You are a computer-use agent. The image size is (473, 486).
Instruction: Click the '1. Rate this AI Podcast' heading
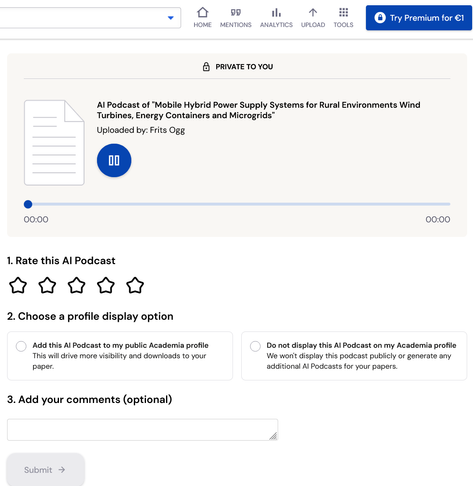tap(61, 260)
